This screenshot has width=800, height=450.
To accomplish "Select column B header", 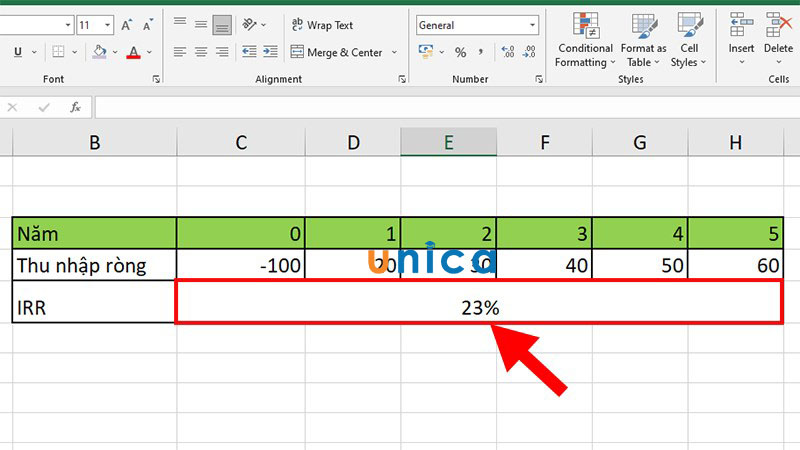I will [94, 142].
